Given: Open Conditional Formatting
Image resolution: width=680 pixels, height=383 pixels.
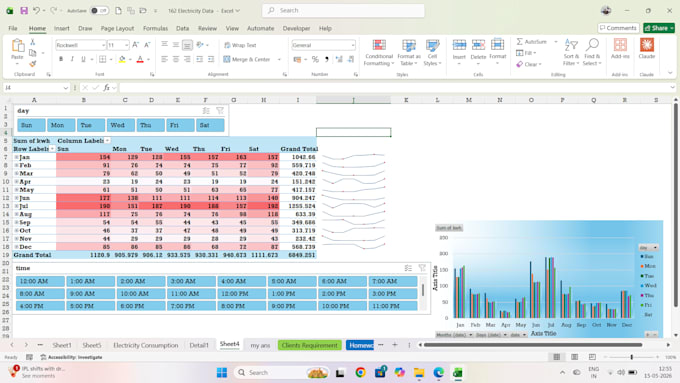Looking at the screenshot, I should [x=379, y=52].
